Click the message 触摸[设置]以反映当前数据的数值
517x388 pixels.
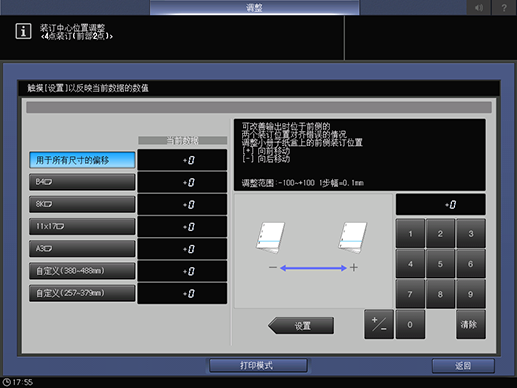tap(88, 88)
